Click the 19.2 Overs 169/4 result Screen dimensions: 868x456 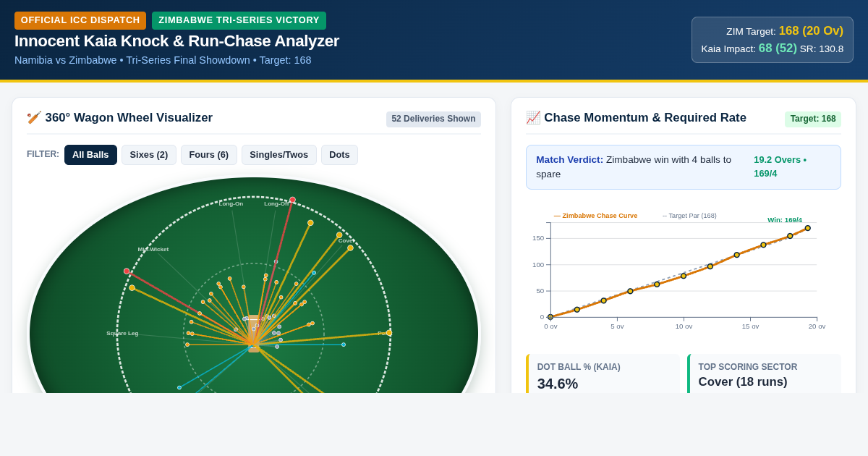(x=780, y=166)
